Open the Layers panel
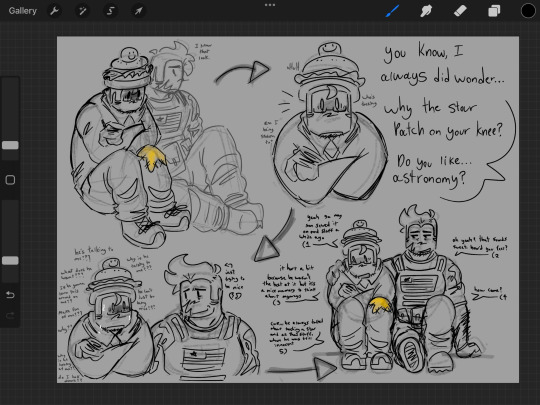This screenshot has height=405, width=540. [x=494, y=11]
